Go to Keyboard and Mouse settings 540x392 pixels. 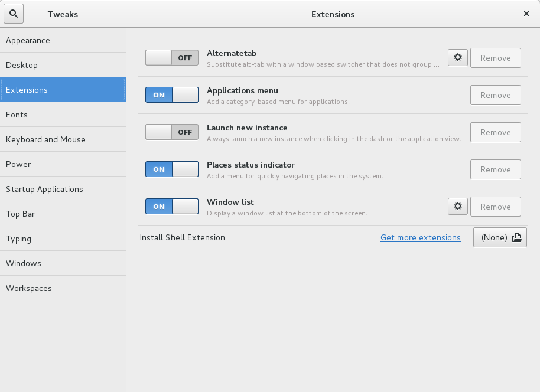tap(63, 139)
